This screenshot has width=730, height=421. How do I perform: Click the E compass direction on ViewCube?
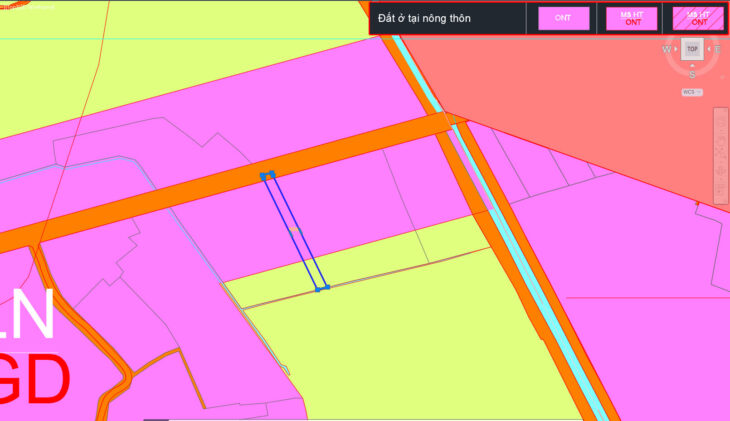[x=717, y=48]
